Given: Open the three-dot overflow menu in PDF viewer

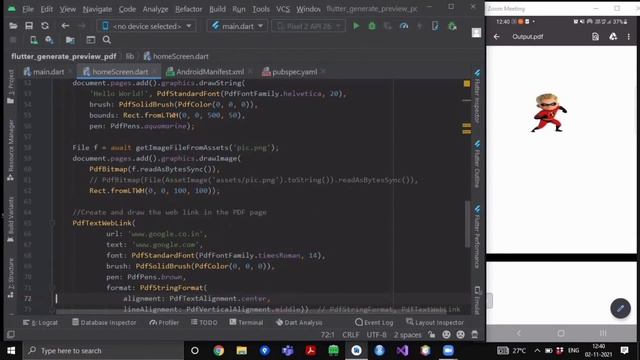Looking at the screenshot, I should 629,37.
